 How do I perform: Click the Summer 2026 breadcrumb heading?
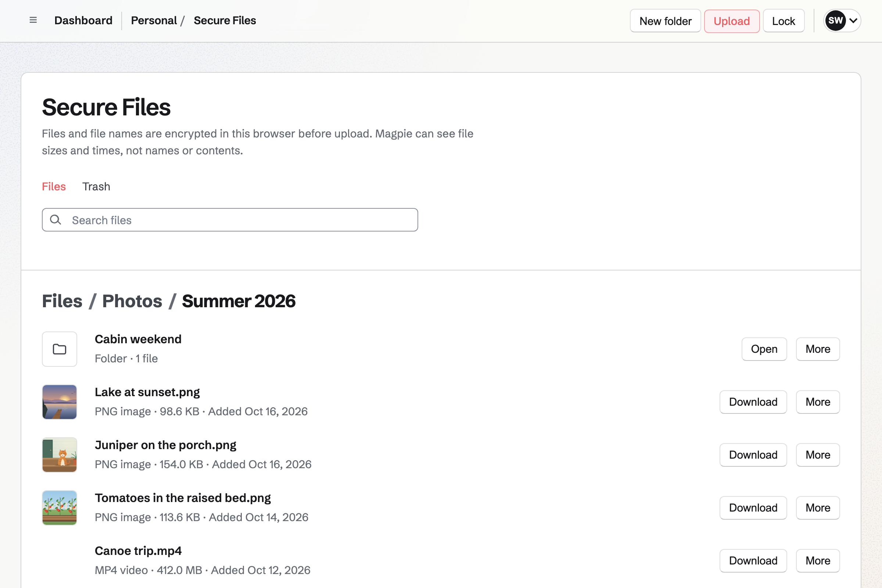point(239,301)
